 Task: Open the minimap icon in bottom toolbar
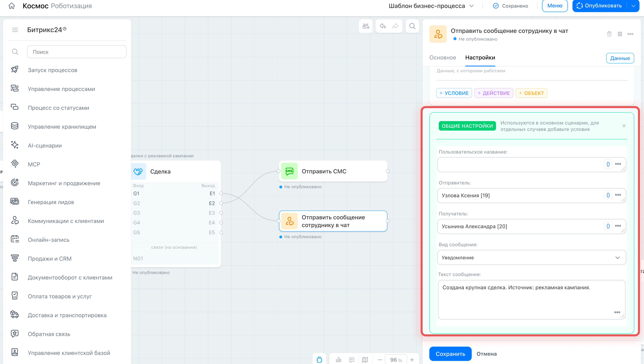coord(365,360)
